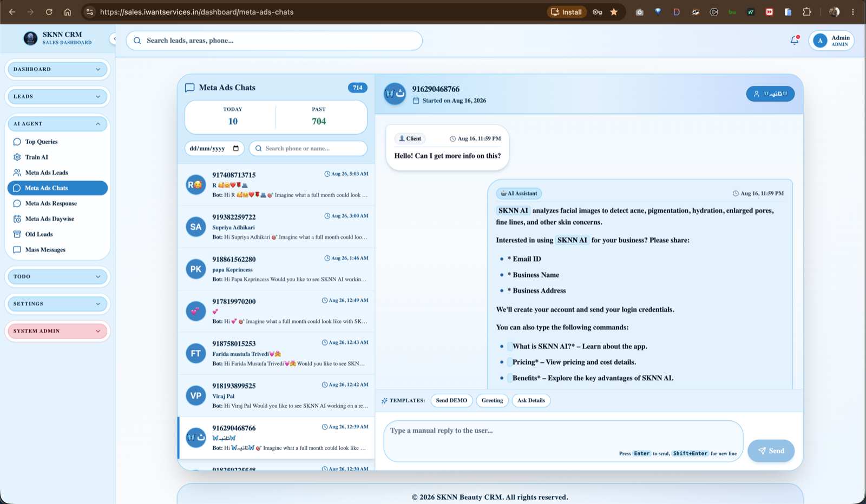Open Supriya Adhikari's chat
Viewport: 866px width, 504px height.
pos(276,227)
